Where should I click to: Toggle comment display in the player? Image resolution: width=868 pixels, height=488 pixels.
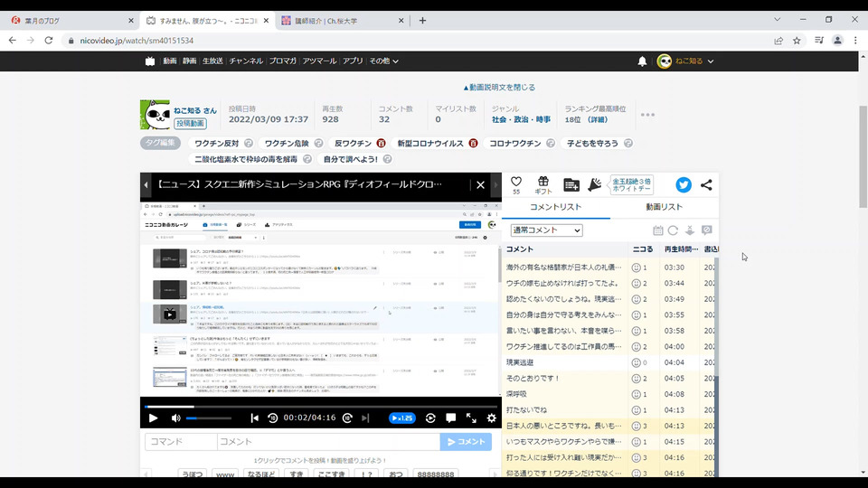coord(450,418)
